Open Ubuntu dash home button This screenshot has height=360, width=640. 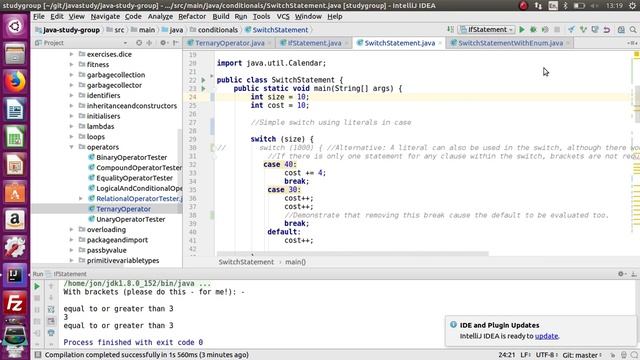(x=15, y=27)
